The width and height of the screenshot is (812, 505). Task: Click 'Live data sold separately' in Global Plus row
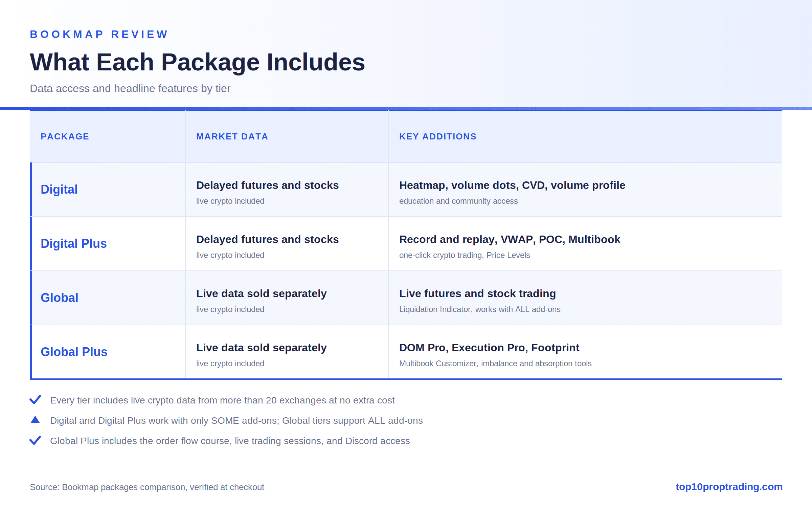pyautogui.click(x=261, y=348)
